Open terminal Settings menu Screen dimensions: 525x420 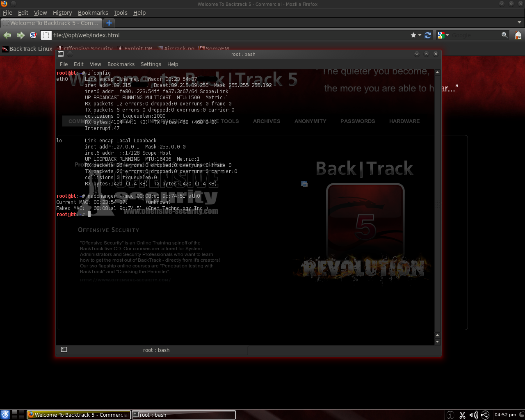151,64
